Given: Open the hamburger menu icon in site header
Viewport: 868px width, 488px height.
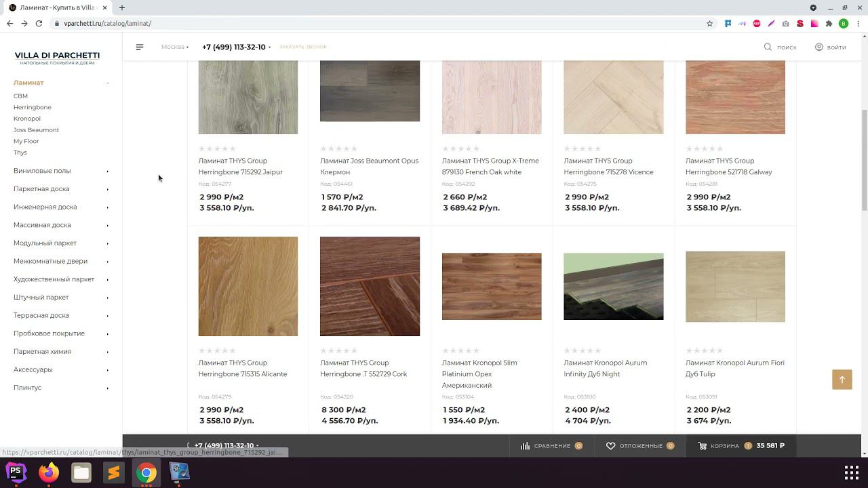Looking at the screenshot, I should click(140, 47).
